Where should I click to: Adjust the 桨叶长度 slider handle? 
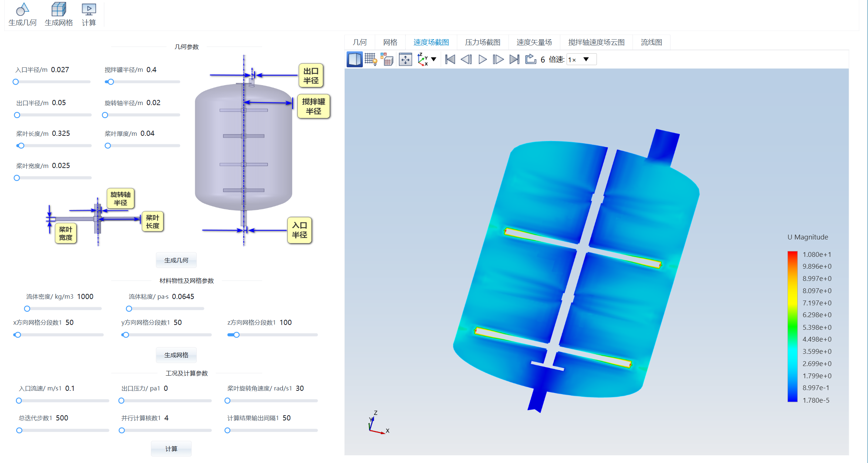point(21,146)
